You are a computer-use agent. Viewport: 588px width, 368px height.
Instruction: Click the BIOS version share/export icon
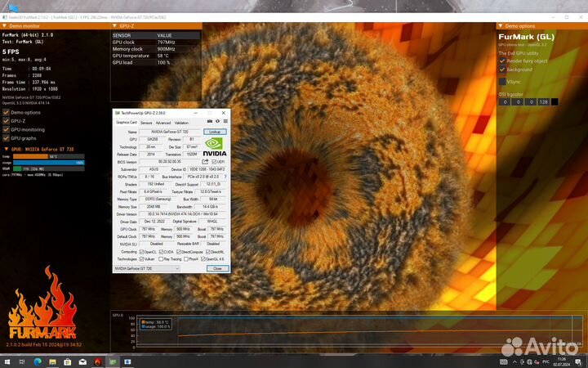click(205, 162)
